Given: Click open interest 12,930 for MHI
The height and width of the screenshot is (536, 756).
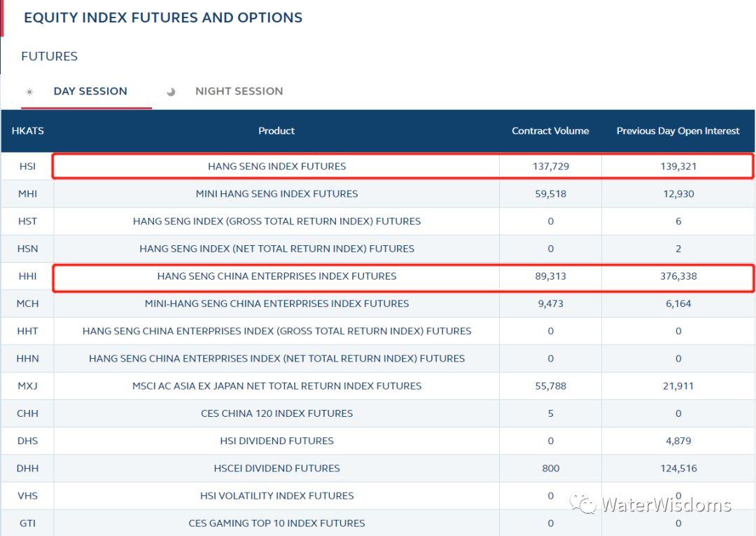Looking at the screenshot, I should pos(678,194).
